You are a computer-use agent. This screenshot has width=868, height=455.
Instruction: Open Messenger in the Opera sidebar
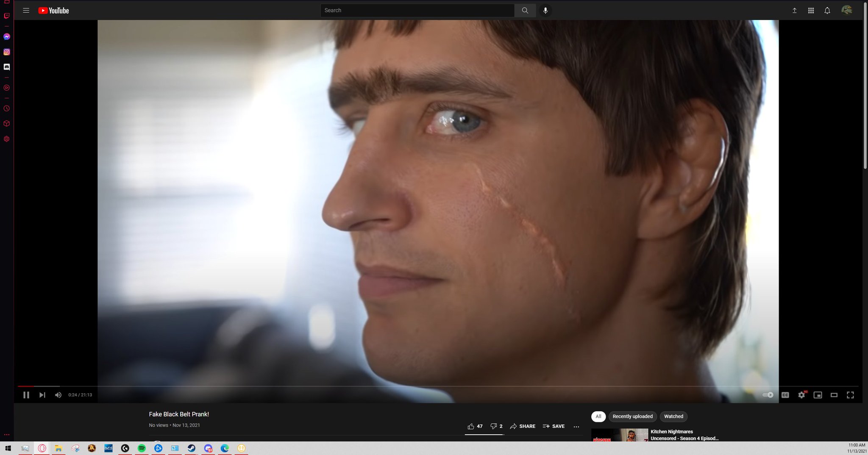[x=7, y=37]
